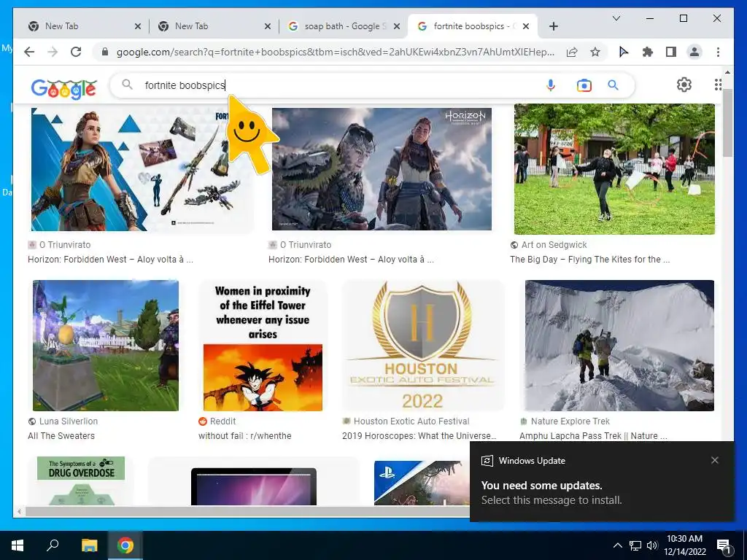Open Chrome profile avatar

694,52
